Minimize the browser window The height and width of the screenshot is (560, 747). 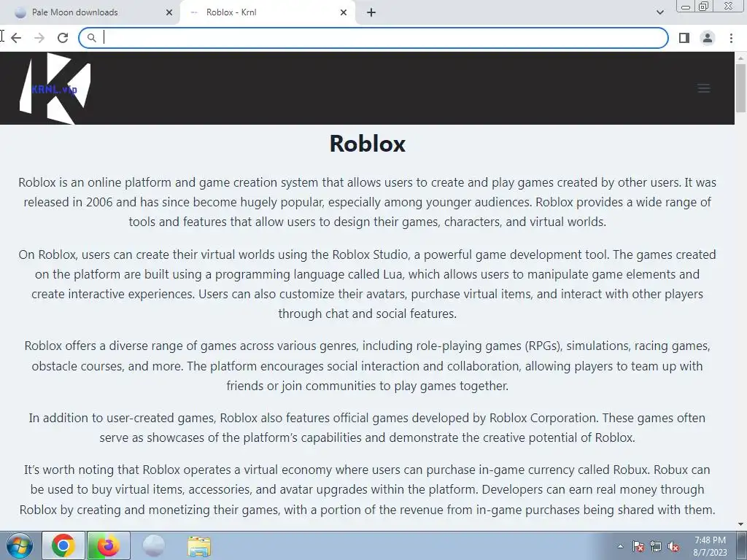[686, 6]
